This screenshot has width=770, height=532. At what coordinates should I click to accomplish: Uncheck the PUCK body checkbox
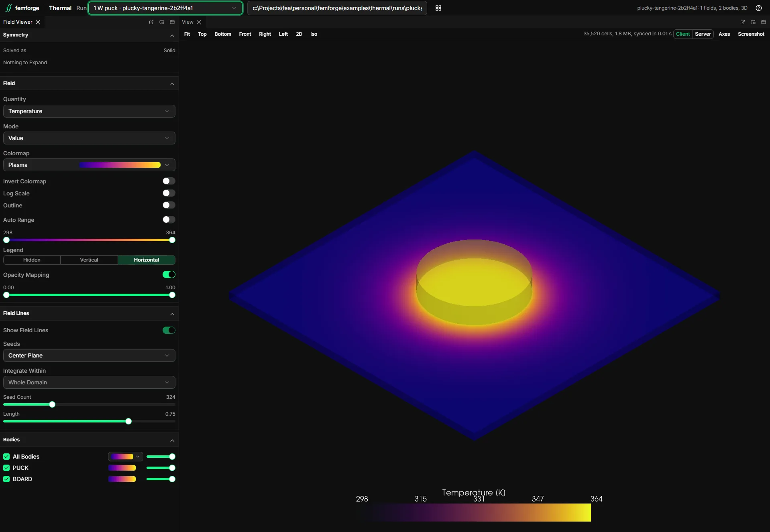[x=6, y=468]
